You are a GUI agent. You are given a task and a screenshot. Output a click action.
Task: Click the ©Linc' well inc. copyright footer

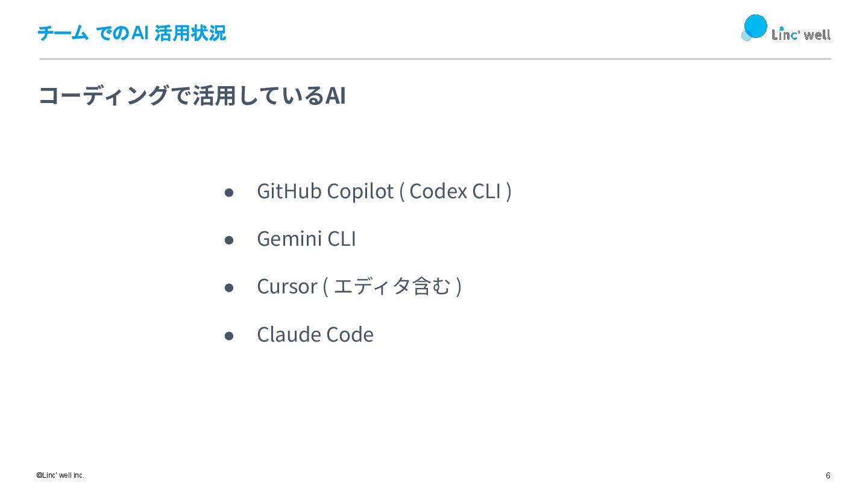[60, 475]
